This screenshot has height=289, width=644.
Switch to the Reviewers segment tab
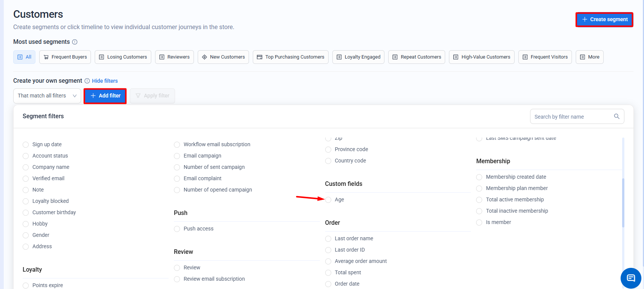pyautogui.click(x=174, y=57)
